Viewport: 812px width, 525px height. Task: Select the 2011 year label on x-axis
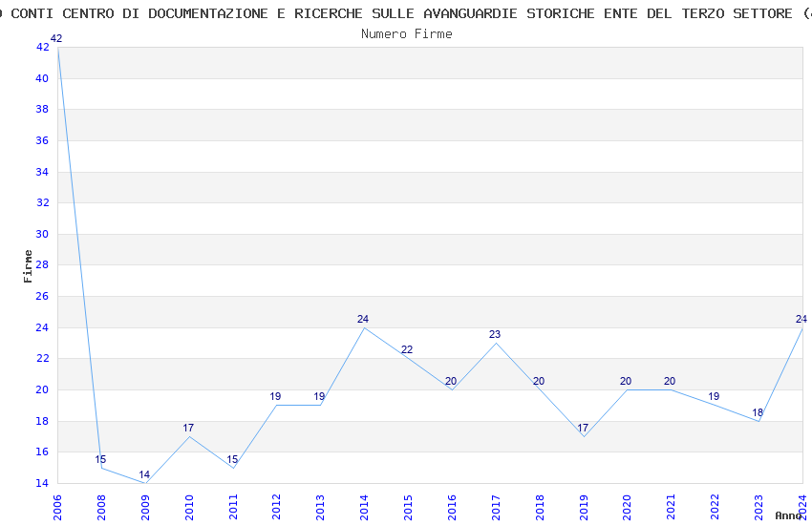pyautogui.click(x=233, y=507)
